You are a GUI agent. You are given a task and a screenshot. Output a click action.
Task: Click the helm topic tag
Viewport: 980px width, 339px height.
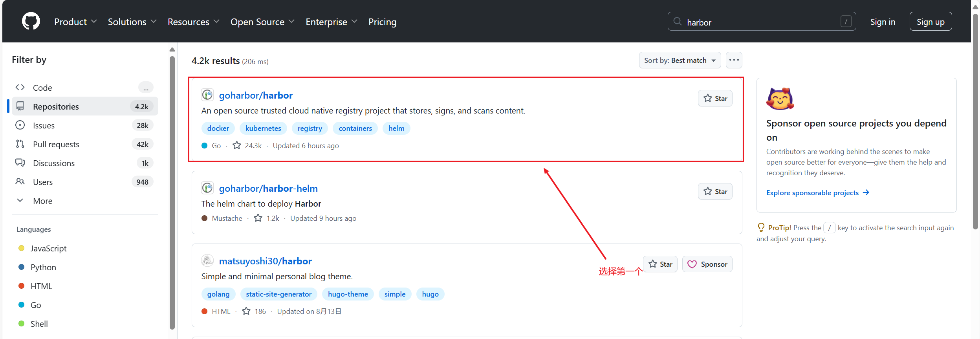tap(396, 128)
